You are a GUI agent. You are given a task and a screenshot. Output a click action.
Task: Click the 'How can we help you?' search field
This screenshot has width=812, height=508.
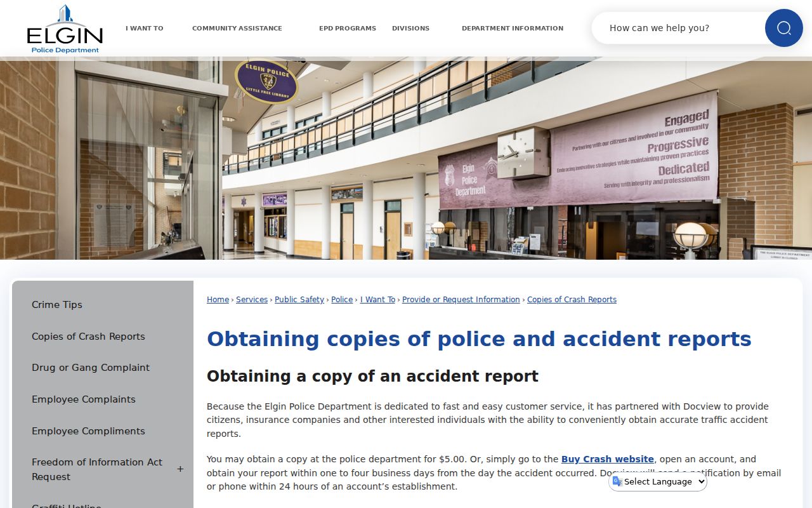coord(679,28)
